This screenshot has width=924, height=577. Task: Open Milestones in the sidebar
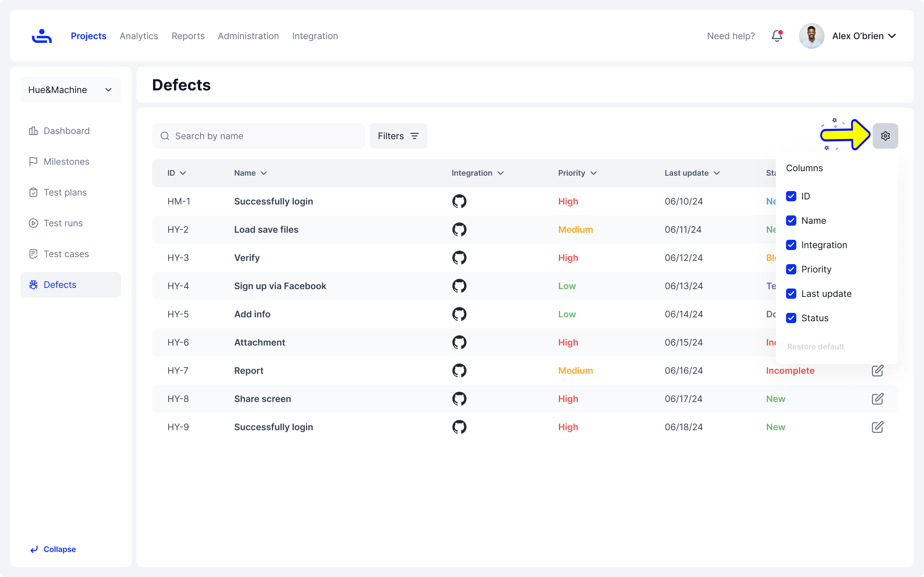[66, 162]
